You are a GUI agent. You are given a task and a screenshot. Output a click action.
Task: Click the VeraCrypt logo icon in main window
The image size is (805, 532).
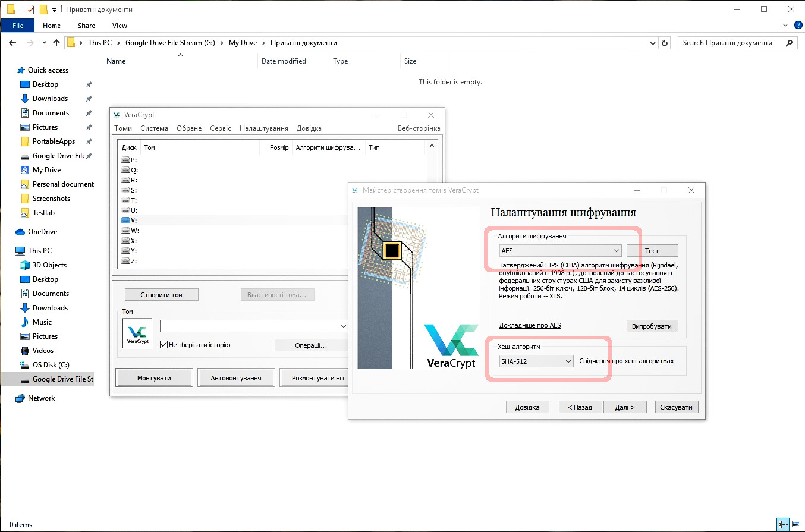[137, 333]
